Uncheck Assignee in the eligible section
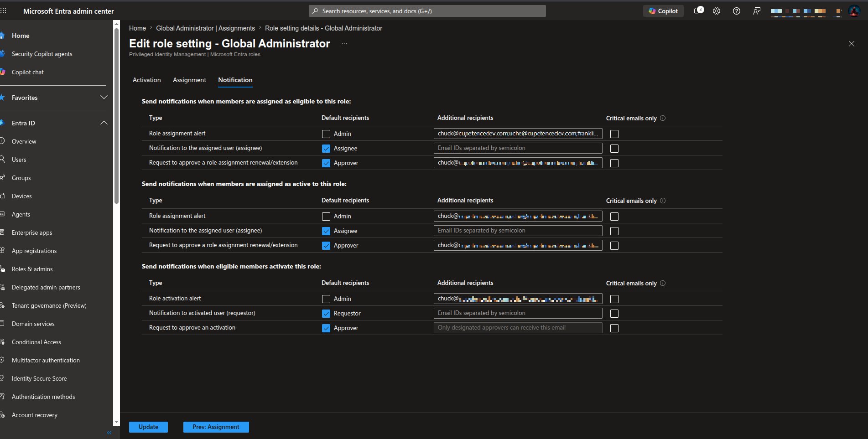This screenshot has width=868, height=439. point(326,149)
